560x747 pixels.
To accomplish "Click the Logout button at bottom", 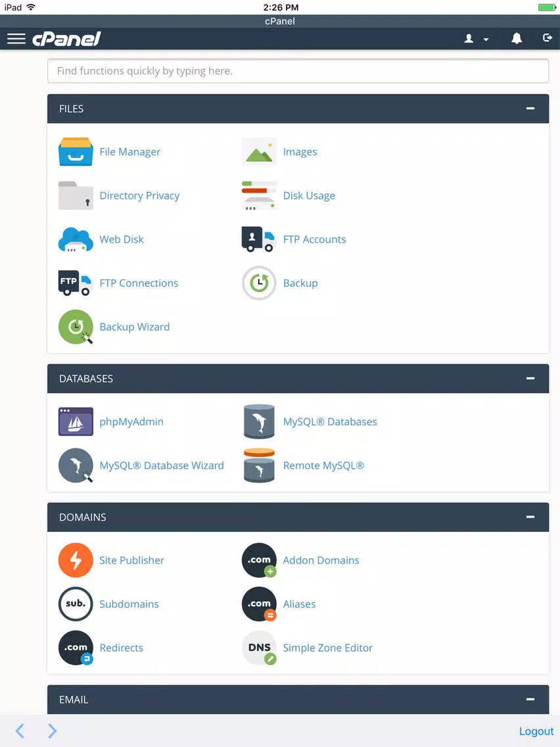I will [x=536, y=731].
